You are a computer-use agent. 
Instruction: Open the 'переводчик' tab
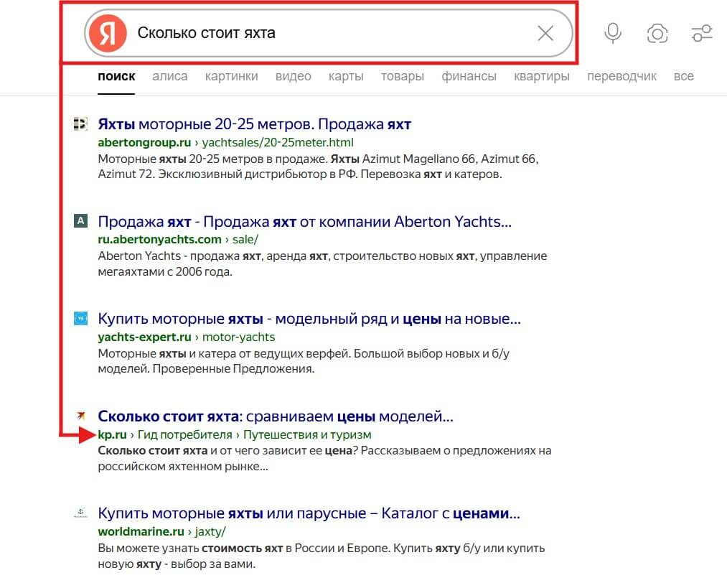pos(622,76)
